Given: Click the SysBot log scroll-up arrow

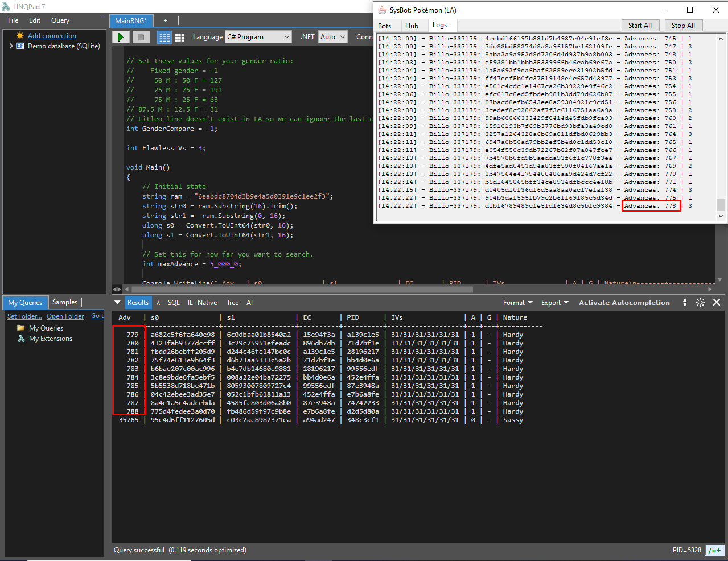Looking at the screenshot, I should click(x=721, y=39).
